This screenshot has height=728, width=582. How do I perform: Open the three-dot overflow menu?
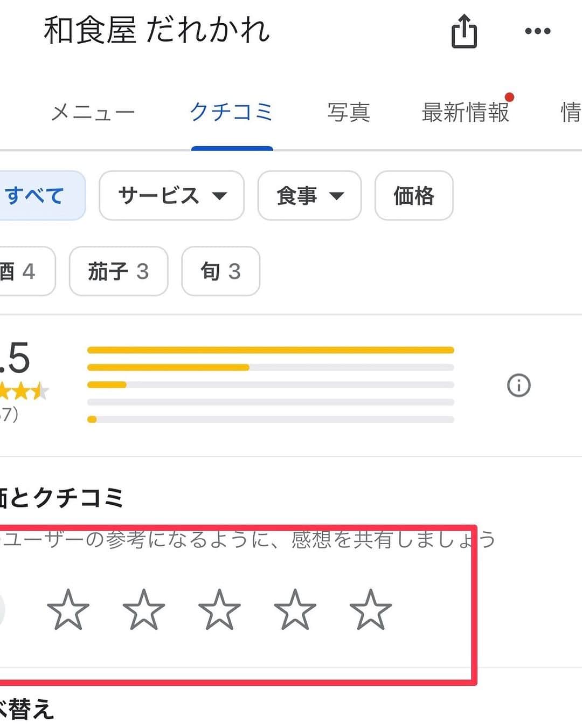[537, 31]
